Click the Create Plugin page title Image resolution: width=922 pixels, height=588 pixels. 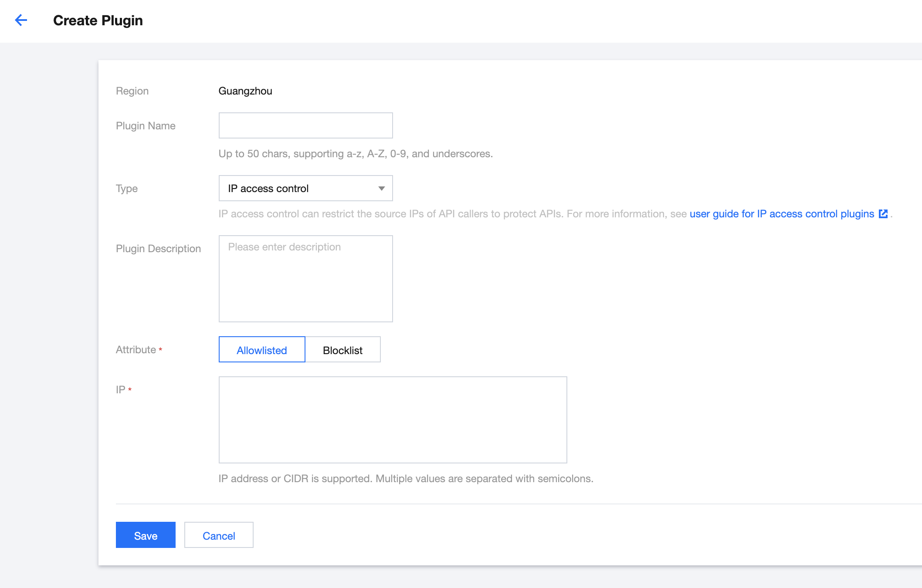point(98,20)
